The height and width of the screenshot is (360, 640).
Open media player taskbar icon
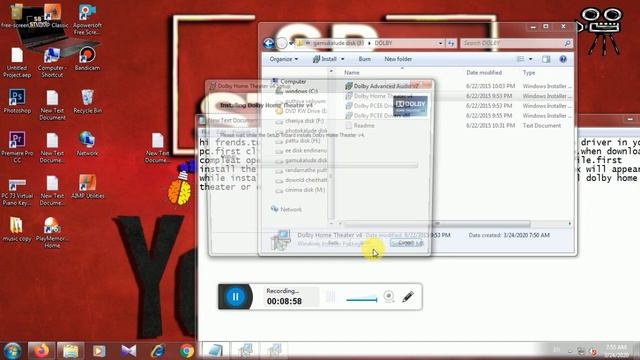coord(99,351)
